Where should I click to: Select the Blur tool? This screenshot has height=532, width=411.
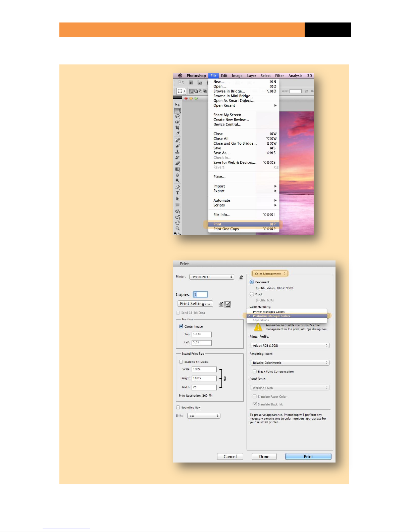tap(177, 175)
